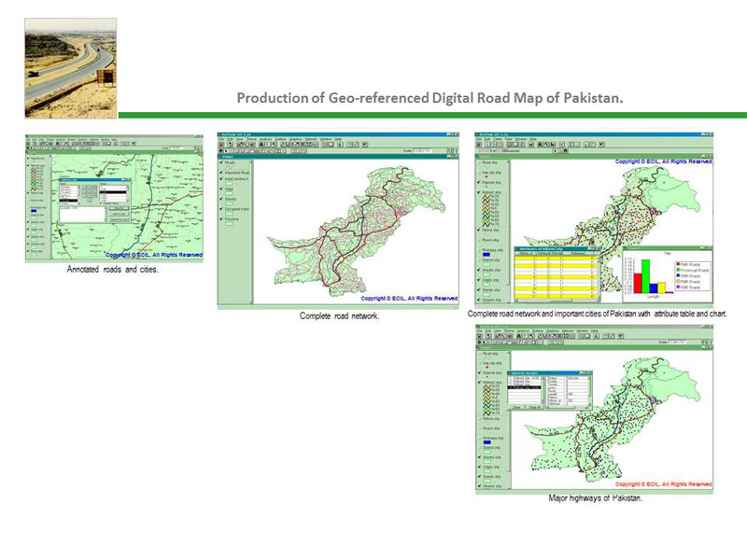Select the slide title about Digital Road Map
The image size is (747, 560).
(x=430, y=98)
